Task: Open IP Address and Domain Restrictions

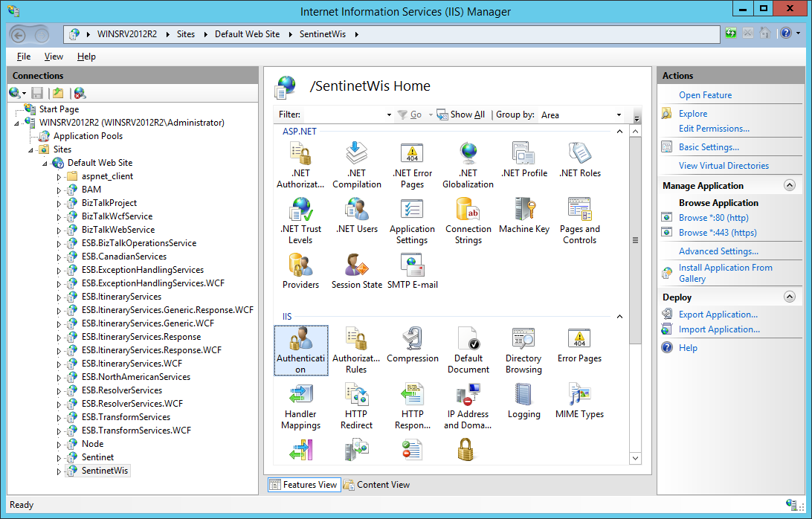Action: tap(468, 406)
